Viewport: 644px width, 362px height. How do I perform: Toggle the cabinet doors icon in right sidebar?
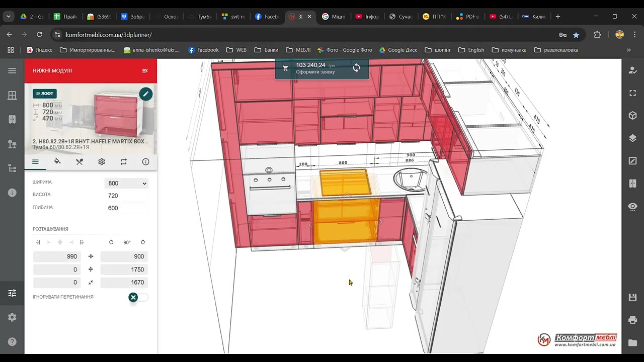click(633, 184)
